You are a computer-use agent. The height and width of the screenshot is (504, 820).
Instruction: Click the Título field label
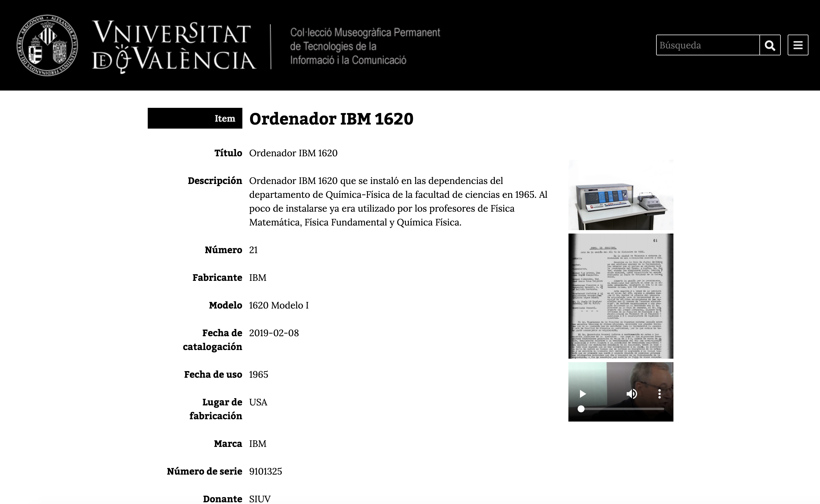(228, 153)
